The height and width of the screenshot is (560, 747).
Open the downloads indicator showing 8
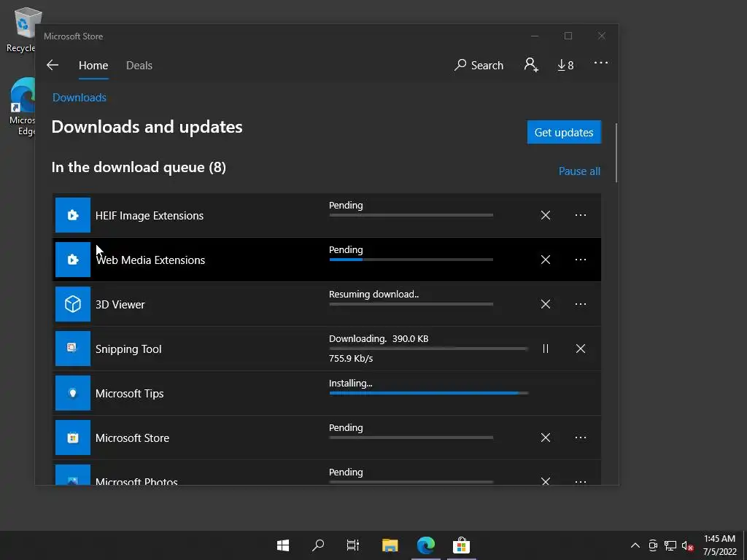565,65
